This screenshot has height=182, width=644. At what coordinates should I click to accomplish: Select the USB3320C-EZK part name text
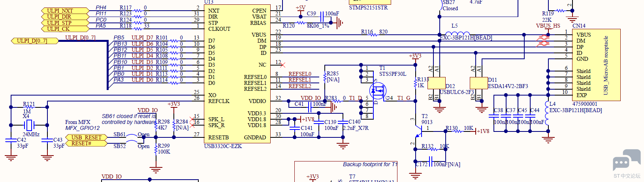point(223,146)
